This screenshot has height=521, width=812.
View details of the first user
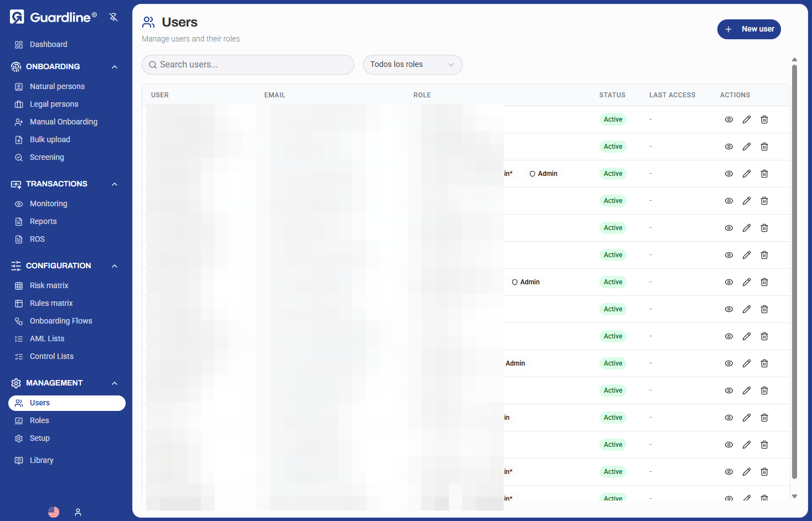tap(728, 119)
